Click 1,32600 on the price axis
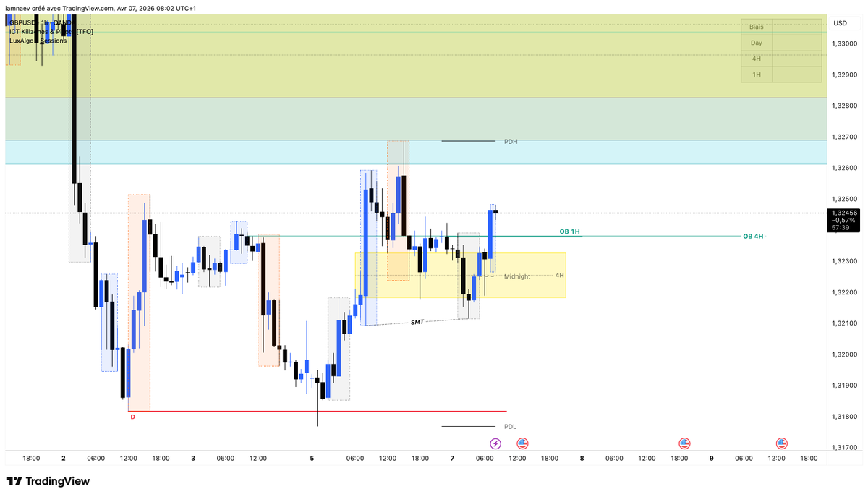The image size is (868, 497). (844, 168)
